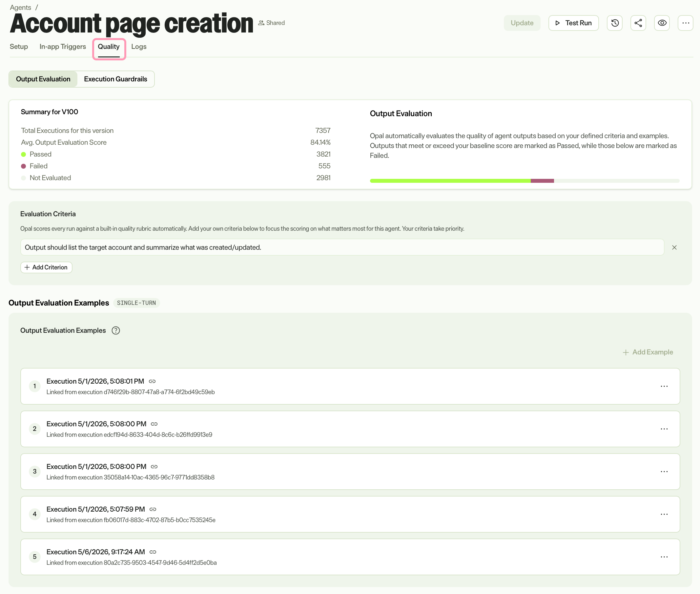Toggle the eye preview icon
This screenshot has height=594, width=700.
[x=662, y=23]
